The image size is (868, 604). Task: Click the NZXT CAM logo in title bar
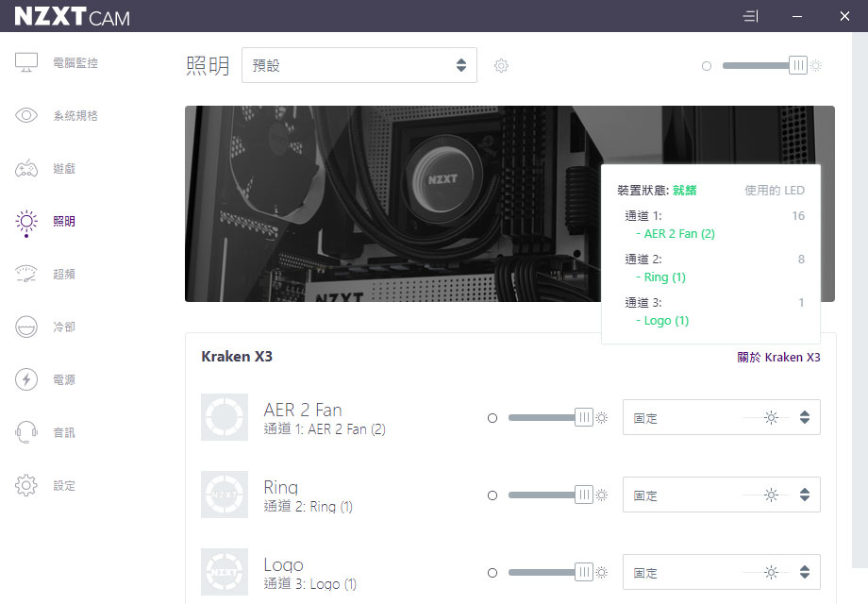(x=72, y=17)
